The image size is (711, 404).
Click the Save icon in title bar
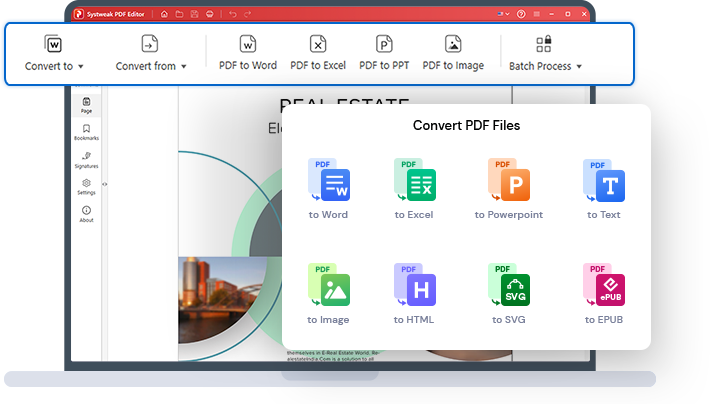tap(195, 14)
